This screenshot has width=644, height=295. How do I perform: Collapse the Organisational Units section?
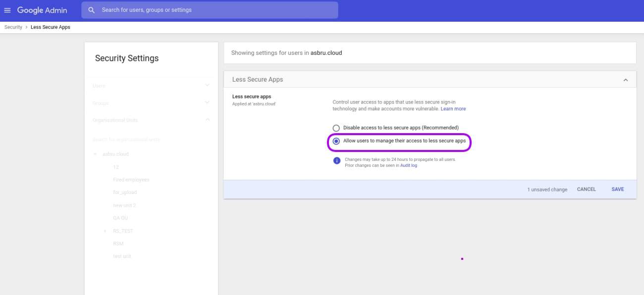[x=207, y=120]
